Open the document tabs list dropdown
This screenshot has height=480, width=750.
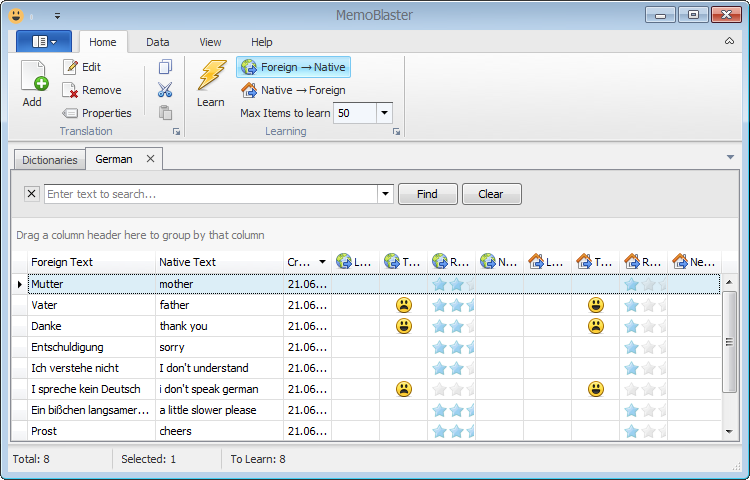click(730, 157)
